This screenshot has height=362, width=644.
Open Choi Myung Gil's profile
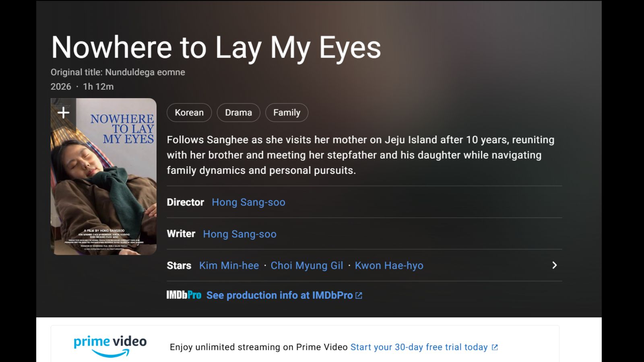[307, 265]
